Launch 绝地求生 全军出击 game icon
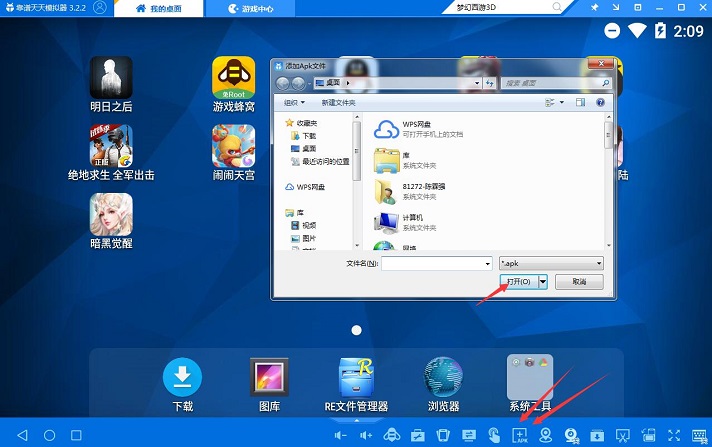This screenshot has width=712, height=447. click(x=111, y=146)
